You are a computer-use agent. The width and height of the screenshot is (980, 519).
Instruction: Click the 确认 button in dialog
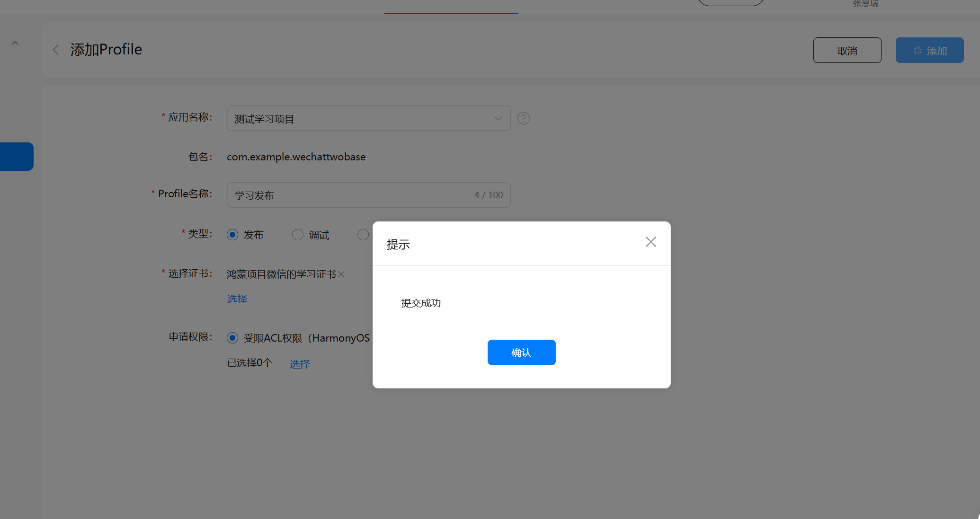pyautogui.click(x=521, y=352)
